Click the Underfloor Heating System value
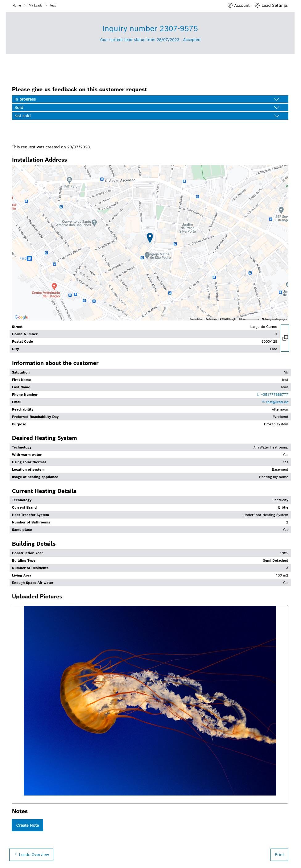The image size is (301, 868). [266, 515]
